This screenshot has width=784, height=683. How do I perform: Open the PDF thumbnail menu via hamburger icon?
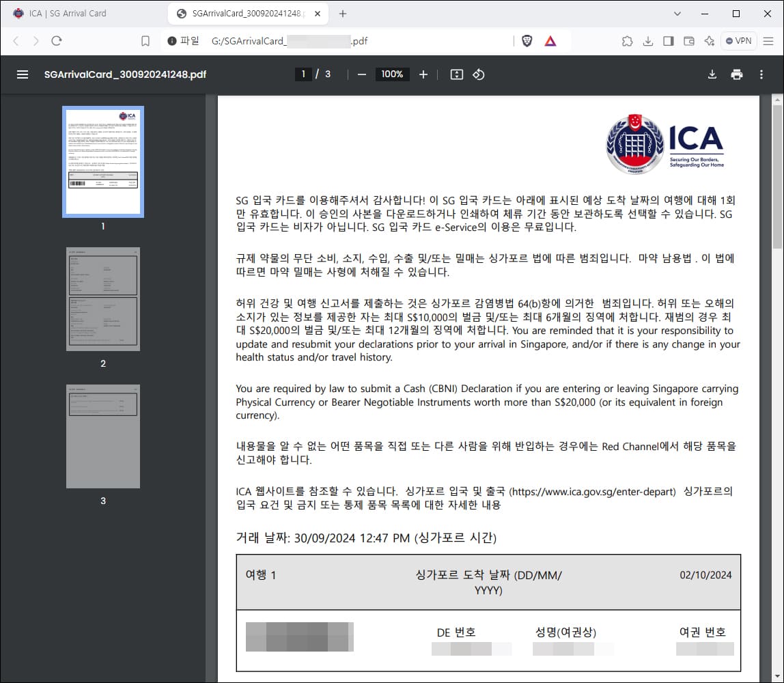click(23, 74)
